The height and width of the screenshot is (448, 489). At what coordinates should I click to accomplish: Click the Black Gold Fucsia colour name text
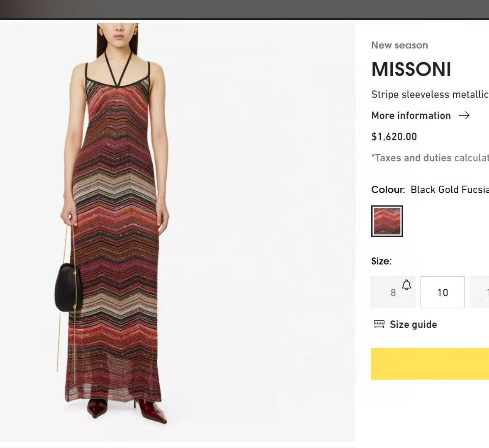tap(449, 189)
